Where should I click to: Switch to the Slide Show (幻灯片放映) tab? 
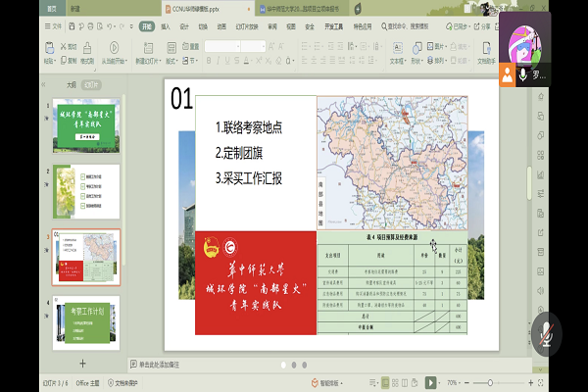[x=247, y=26]
